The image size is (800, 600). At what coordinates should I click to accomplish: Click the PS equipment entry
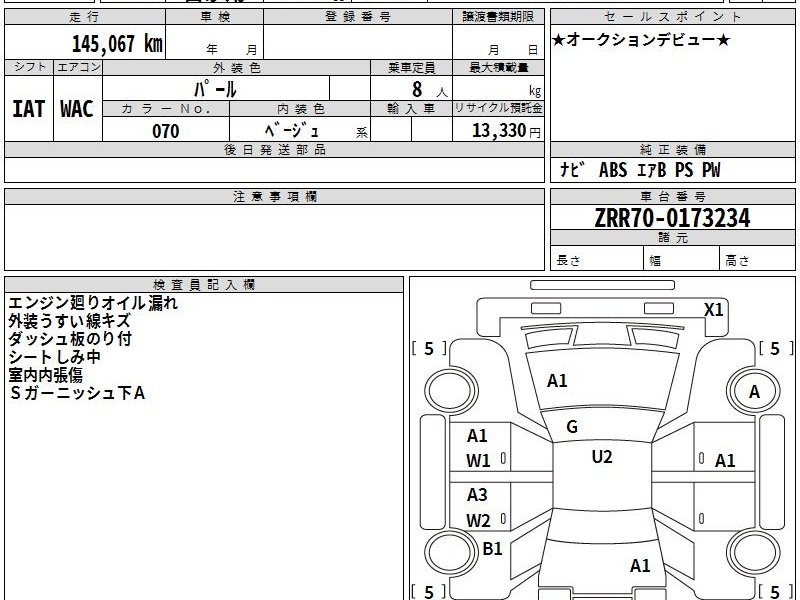coord(684,170)
